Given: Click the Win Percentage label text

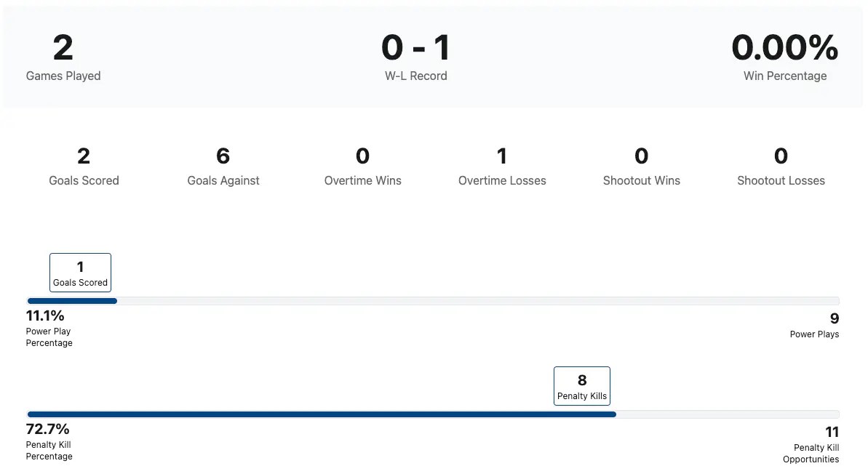Looking at the screenshot, I should 784,76.
